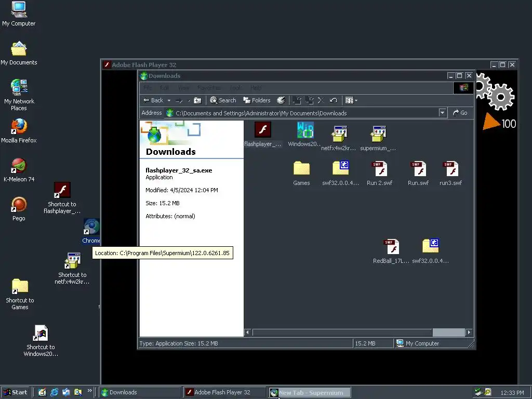Click Internet Explorer quick launch icon
This screenshot has width=532, height=399.
click(x=54, y=392)
